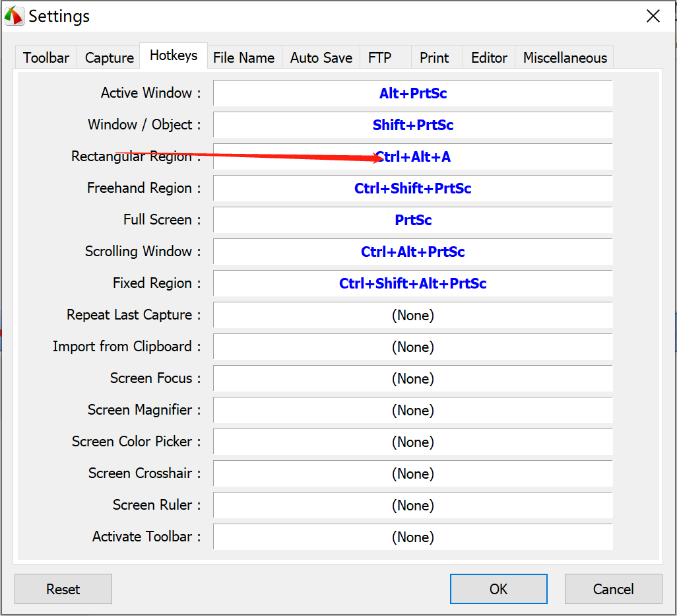677x616 pixels.
Task: Set the Repeat Last Capture hotkey field
Action: pos(413,315)
